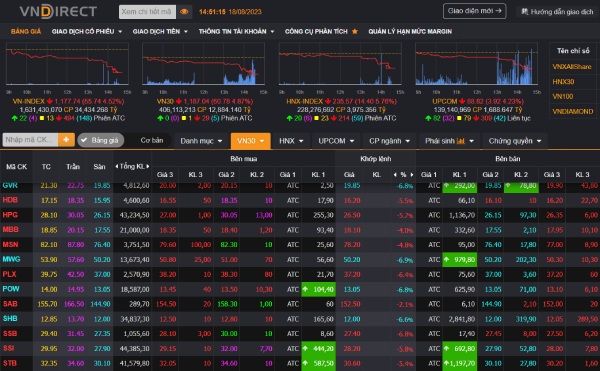Viewport: 600px width, 371px height.
Task: Click left arrow beside Tổng KL column
Action: (x=116, y=166)
